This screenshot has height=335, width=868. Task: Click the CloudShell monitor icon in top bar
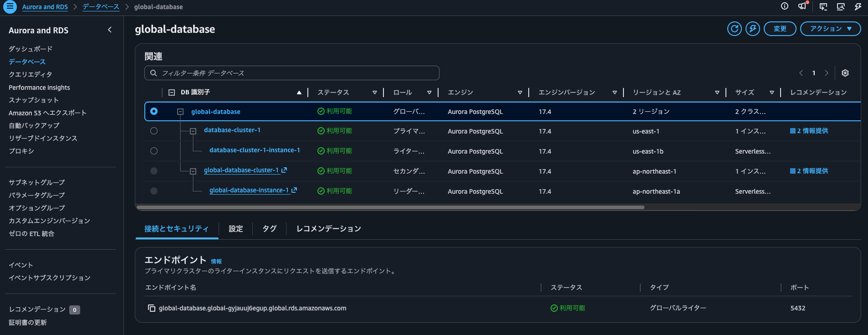point(823,6)
